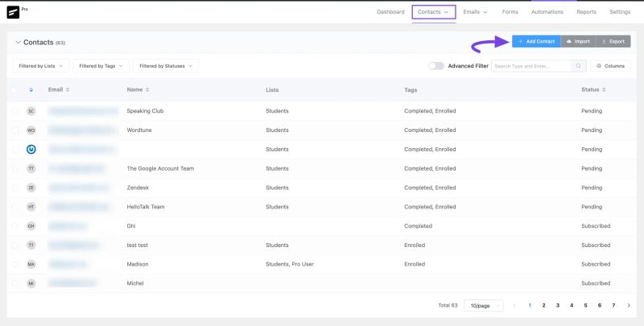Click the ZE avatar for Zendesk

(x=31, y=188)
